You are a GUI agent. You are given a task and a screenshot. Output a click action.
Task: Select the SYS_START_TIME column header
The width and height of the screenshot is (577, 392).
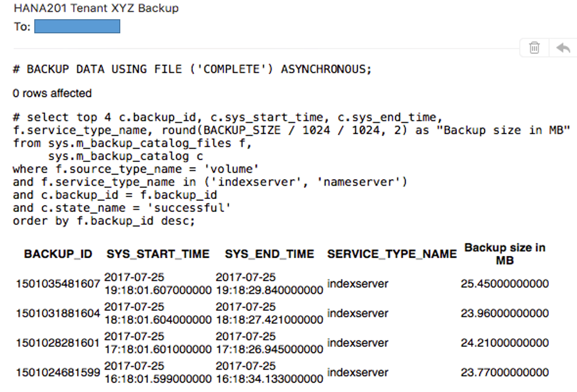coord(157,254)
